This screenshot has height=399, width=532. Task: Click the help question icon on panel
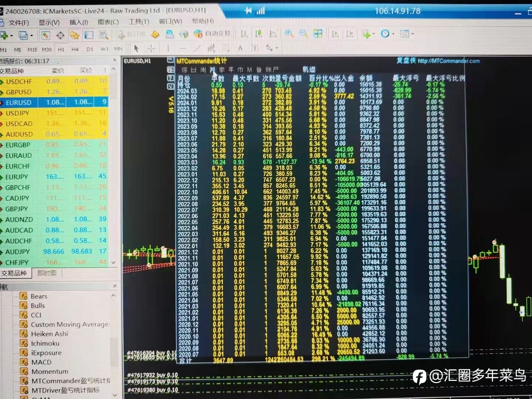click(171, 78)
